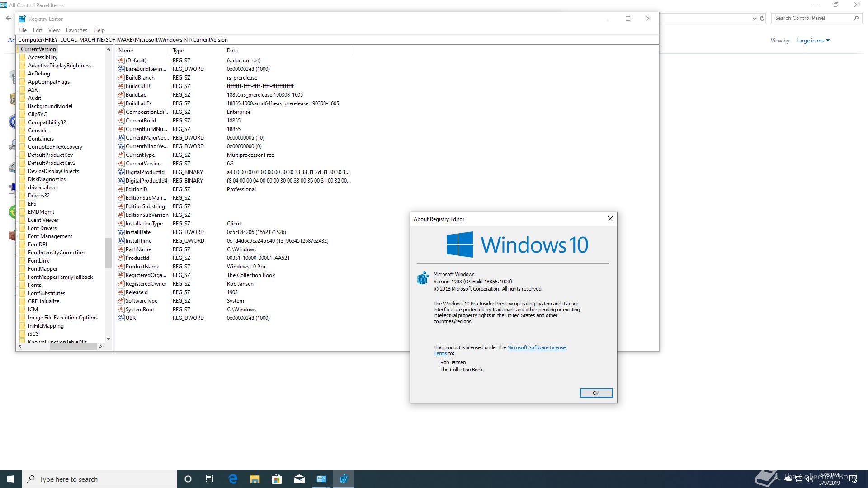Go back in Control Panel window
868x488 pixels.
[x=9, y=19]
